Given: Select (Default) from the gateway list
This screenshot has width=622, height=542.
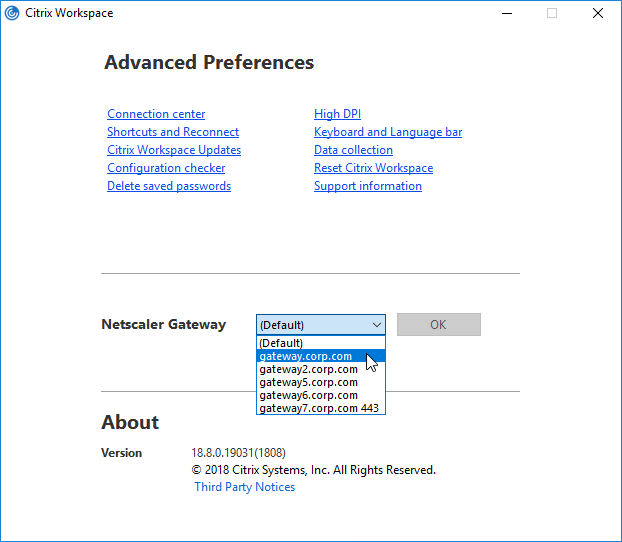Looking at the screenshot, I should pyautogui.click(x=321, y=343).
